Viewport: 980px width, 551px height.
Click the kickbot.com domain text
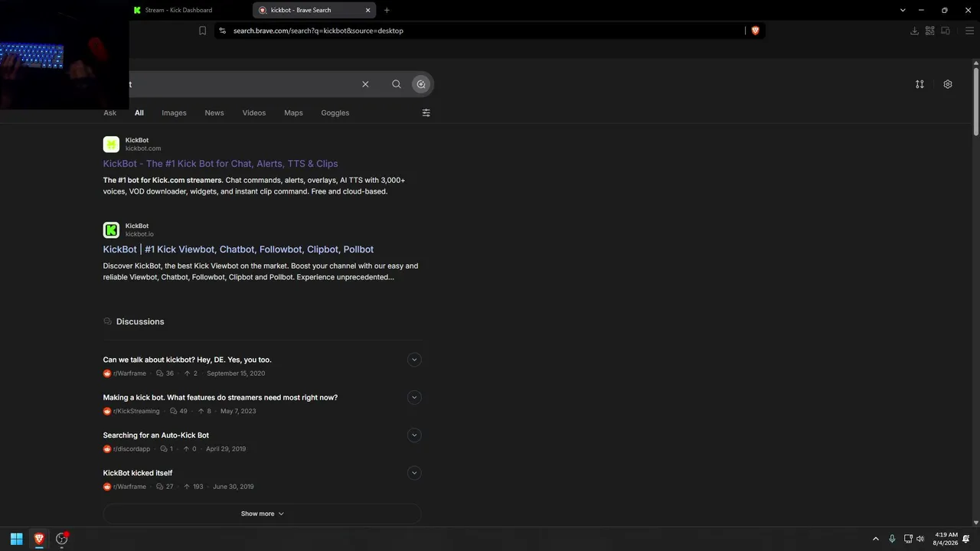pos(143,148)
